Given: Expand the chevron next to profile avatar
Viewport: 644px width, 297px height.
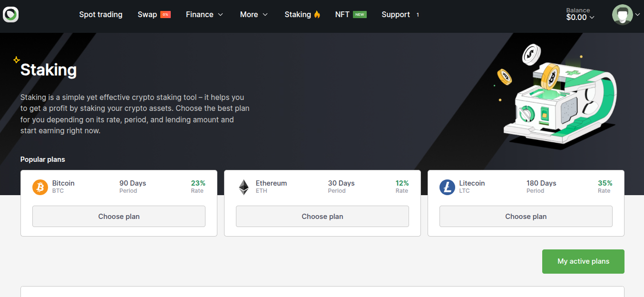Looking at the screenshot, I should 637,15.
